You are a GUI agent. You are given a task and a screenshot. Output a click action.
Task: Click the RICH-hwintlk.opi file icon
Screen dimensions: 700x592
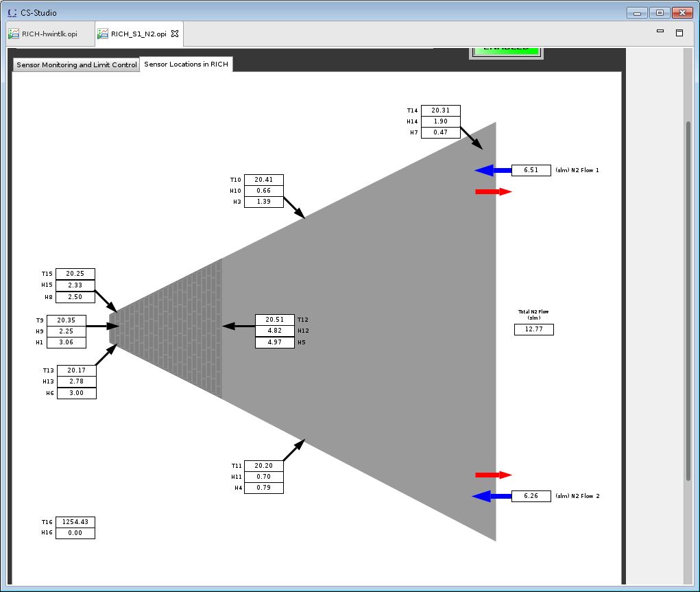(x=14, y=34)
